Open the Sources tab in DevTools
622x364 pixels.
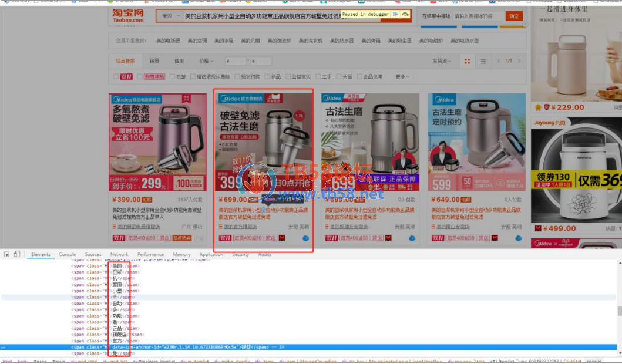[x=93, y=254]
